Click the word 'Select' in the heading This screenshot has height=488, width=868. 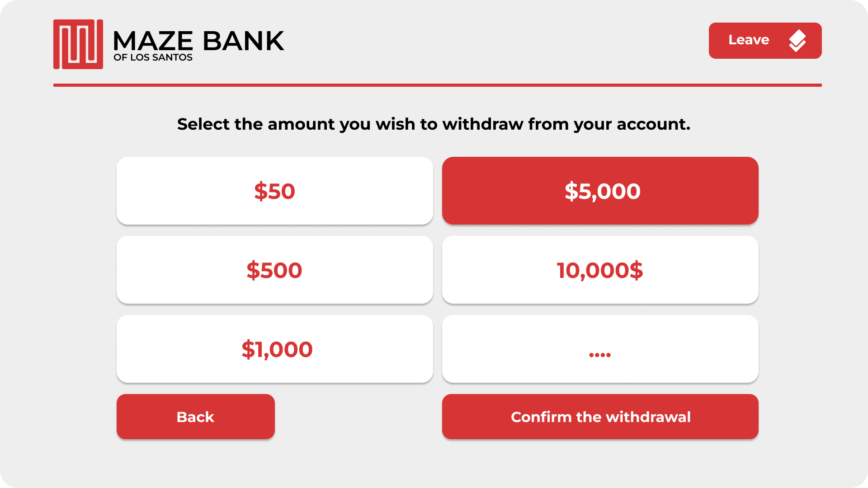click(203, 124)
